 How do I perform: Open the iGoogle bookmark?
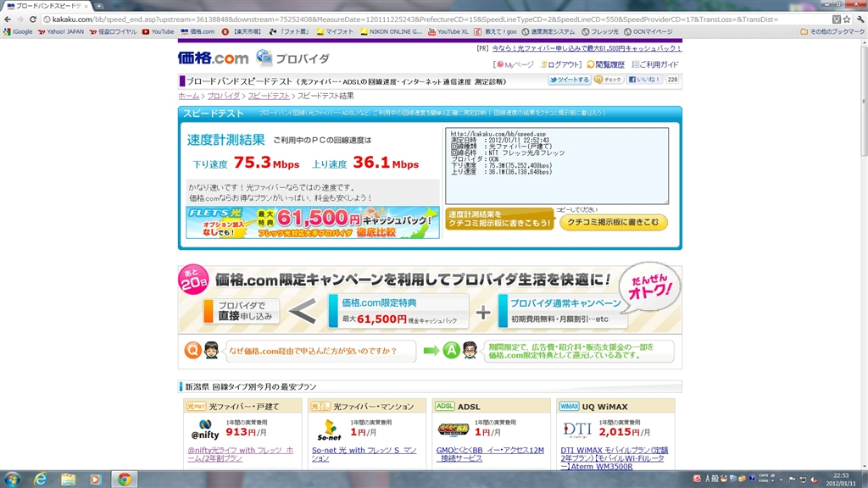[19, 31]
